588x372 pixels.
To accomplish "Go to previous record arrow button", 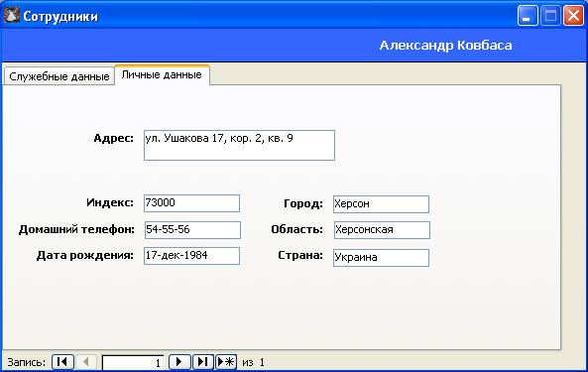I will point(86,362).
